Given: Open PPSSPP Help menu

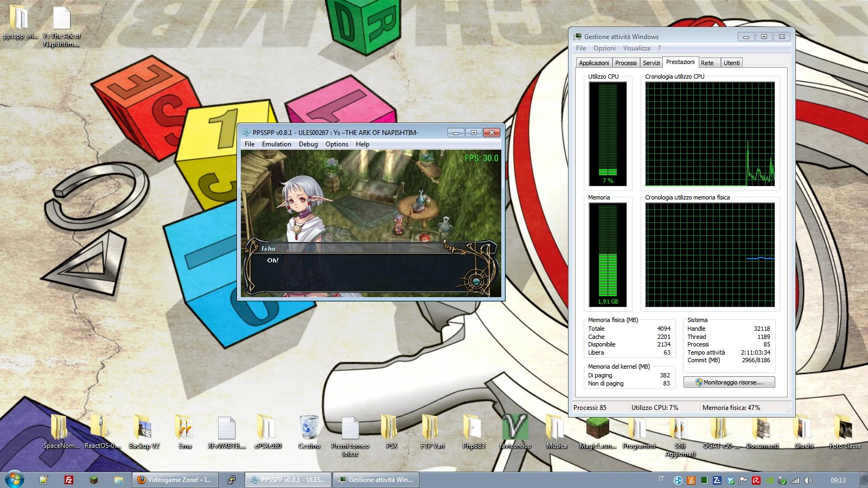Looking at the screenshot, I should [362, 144].
